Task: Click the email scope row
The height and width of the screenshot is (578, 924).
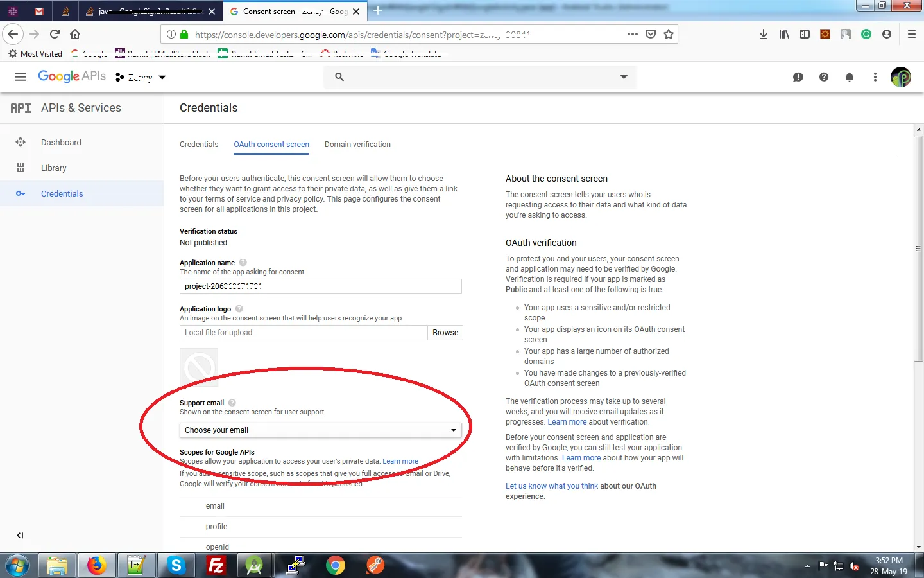Action: click(x=321, y=506)
